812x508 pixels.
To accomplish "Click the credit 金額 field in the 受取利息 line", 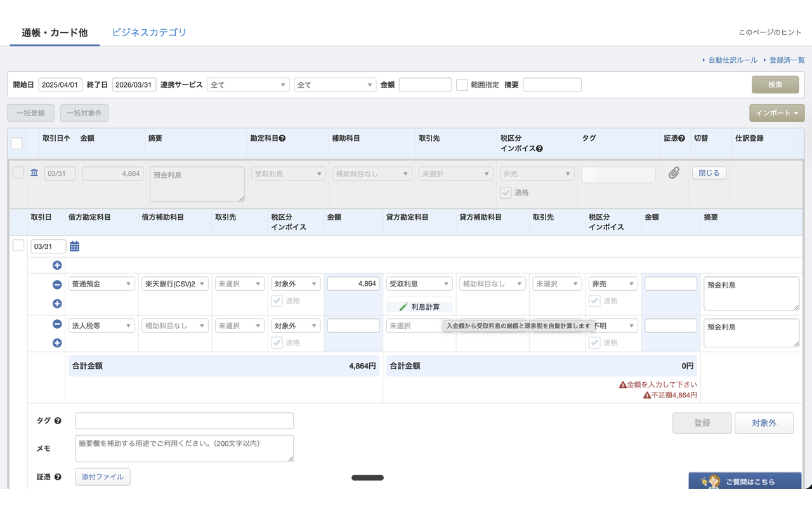I will (671, 284).
